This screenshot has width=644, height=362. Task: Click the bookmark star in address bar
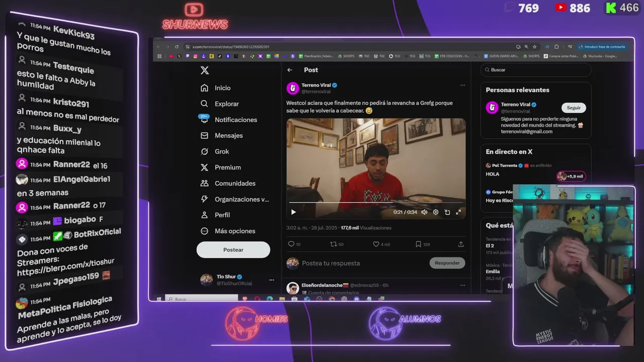point(534,47)
